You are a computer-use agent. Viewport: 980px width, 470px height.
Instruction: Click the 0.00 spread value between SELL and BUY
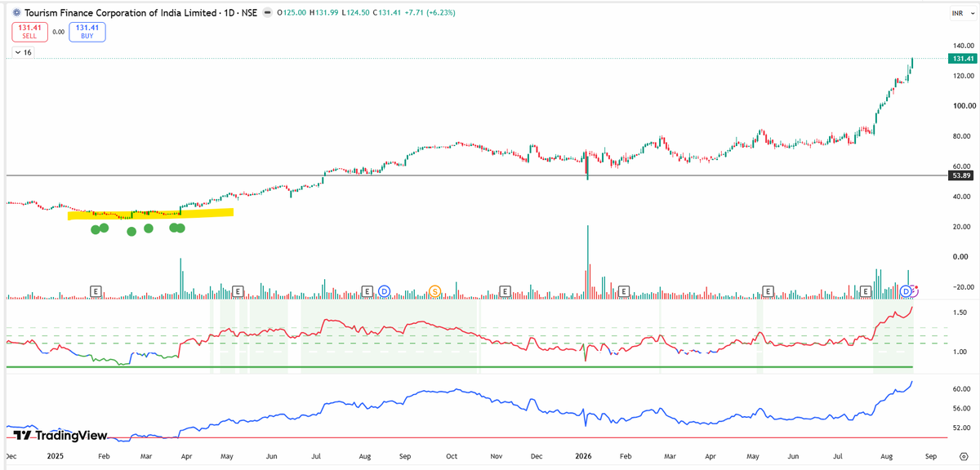(x=58, y=33)
